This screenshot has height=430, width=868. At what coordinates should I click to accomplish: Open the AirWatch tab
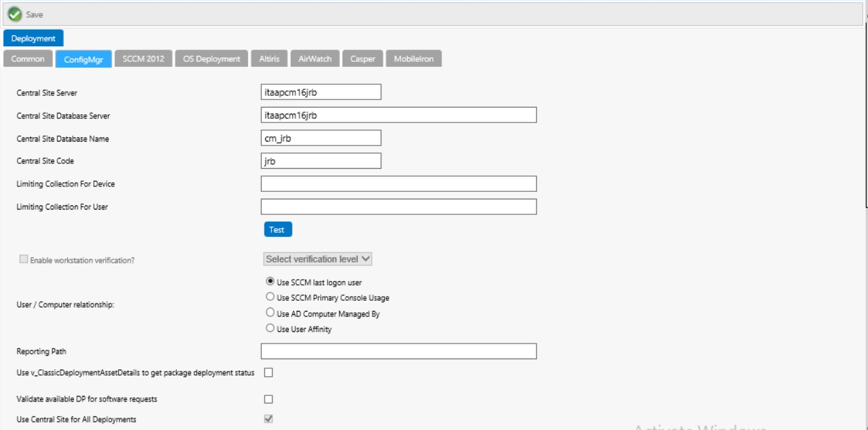(x=315, y=59)
